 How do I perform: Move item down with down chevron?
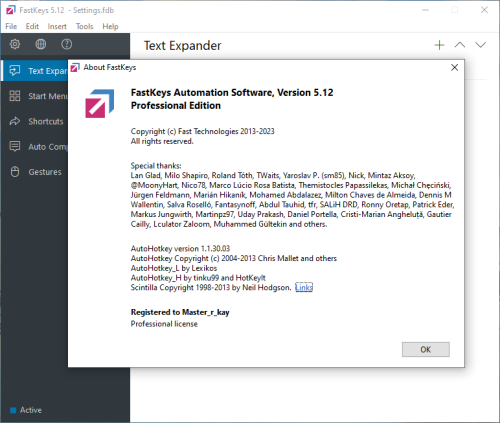coord(480,45)
